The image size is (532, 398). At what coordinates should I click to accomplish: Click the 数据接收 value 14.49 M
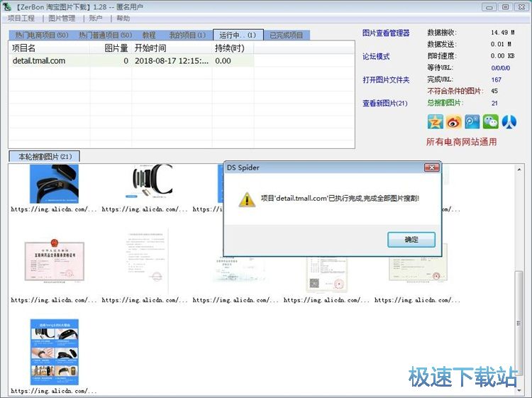[502, 33]
